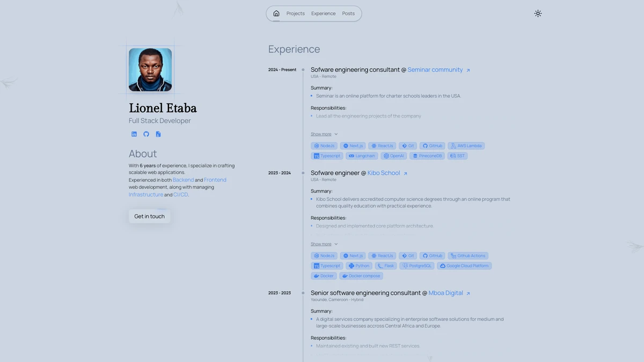Click external link arrow beside Seminar community
Viewport: 644px width, 362px height.
468,70
